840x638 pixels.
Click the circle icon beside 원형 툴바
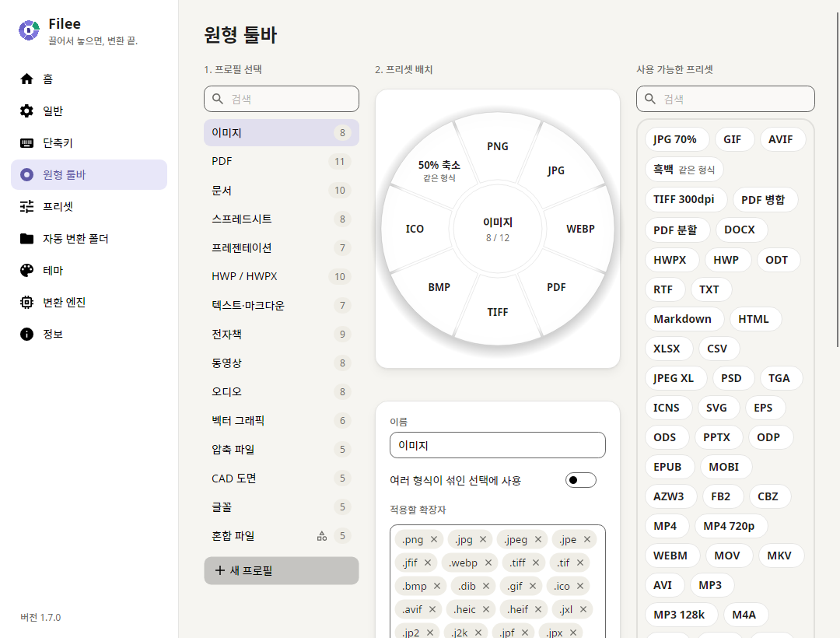pos(26,174)
